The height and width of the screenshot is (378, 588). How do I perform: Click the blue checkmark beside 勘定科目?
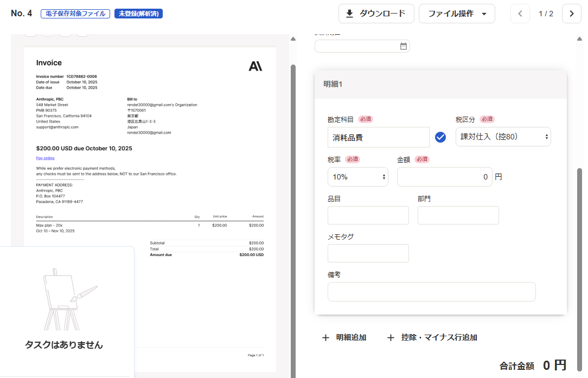click(x=440, y=137)
